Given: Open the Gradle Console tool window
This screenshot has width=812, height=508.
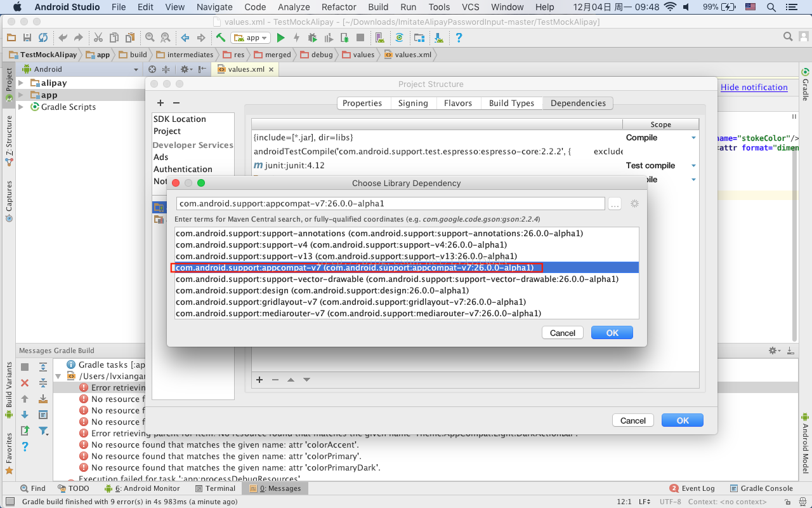Looking at the screenshot, I should pyautogui.click(x=761, y=488).
